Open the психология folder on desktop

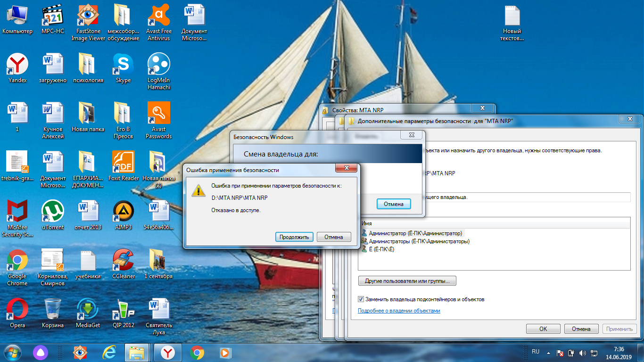(x=88, y=68)
